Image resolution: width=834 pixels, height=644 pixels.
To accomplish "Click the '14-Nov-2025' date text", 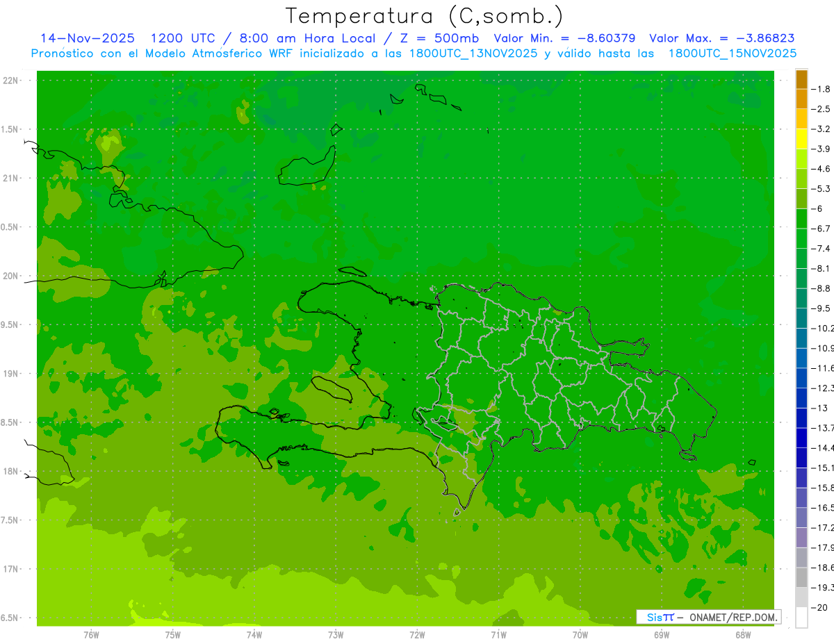I will tap(88, 38).
